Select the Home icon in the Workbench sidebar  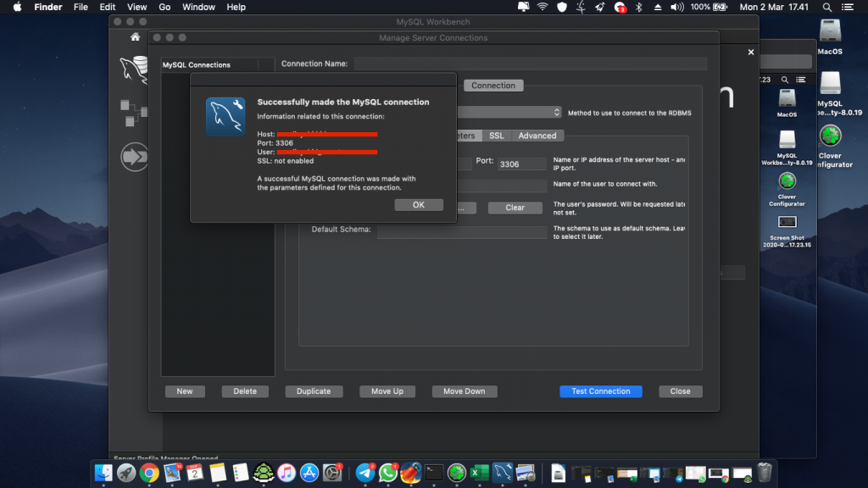(x=135, y=37)
